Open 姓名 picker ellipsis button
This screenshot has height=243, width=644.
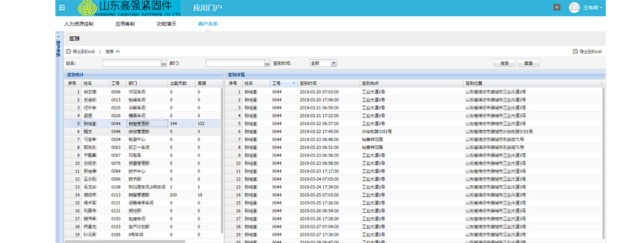pyautogui.click(x=164, y=63)
